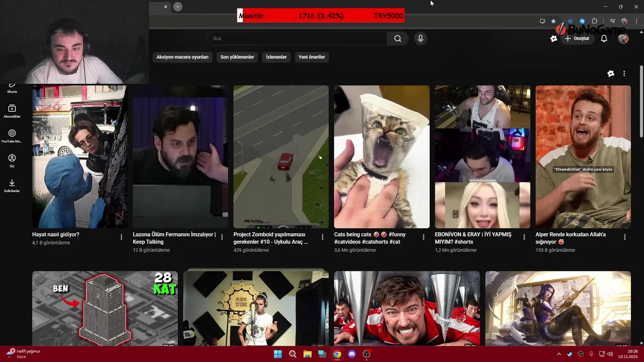The image size is (644, 362).
Task: Open title 'EBONİVON & ERAY | İYİ YAPMIŞ MIYIM?'
Action: click(473, 238)
